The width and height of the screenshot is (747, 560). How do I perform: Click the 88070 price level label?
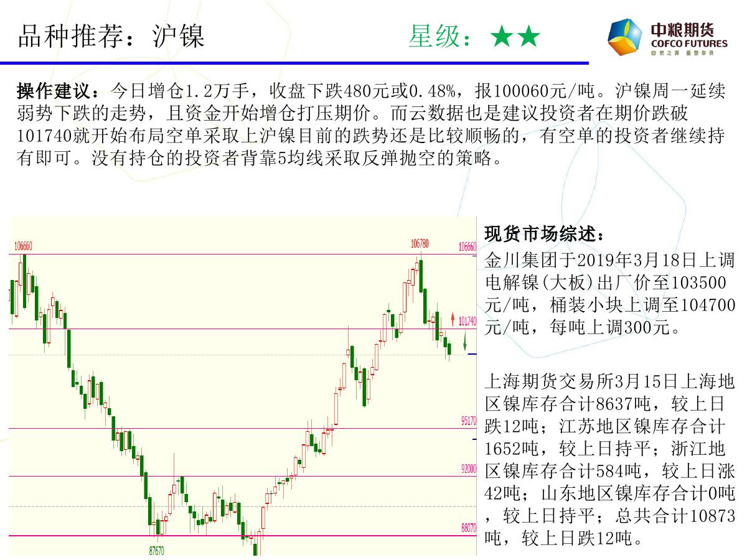tap(469, 528)
